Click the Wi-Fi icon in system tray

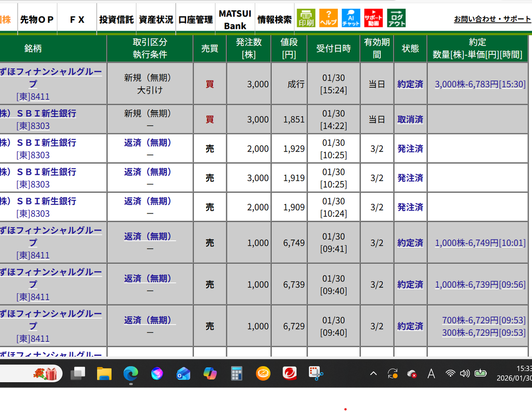pyautogui.click(x=450, y=373)
